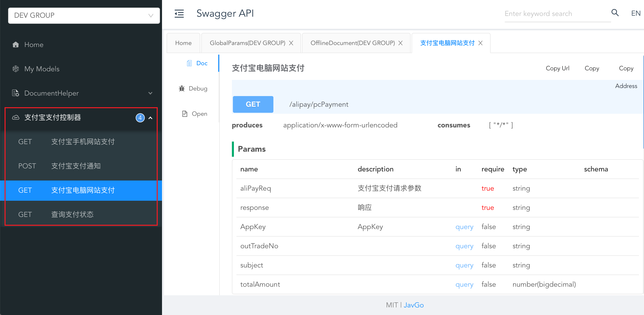Open the DEV GROUP dropdown
The image size is (644, 315).
pos(84,15)
